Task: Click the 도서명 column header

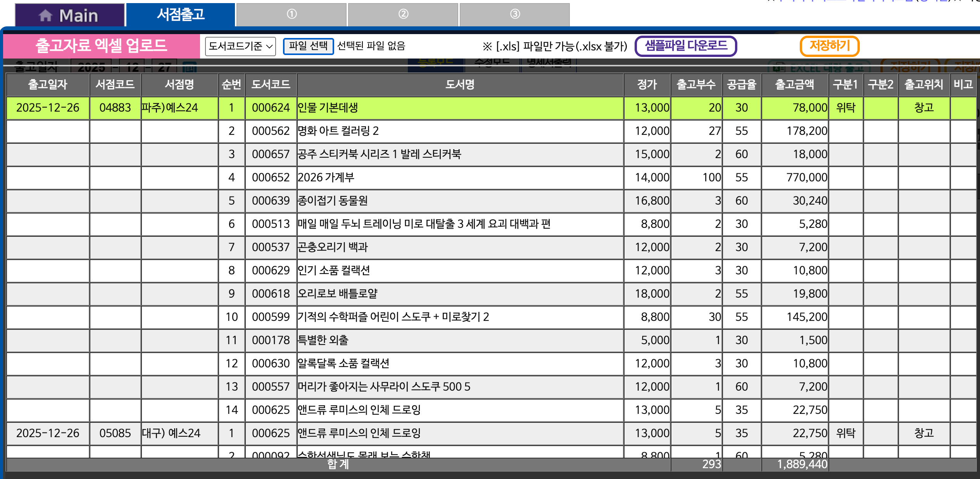Action: [x=460, y=84]
